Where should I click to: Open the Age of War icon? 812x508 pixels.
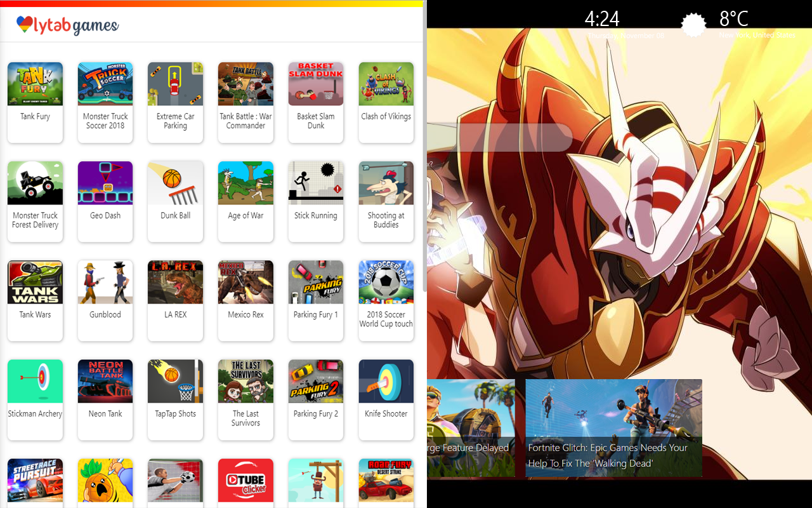246,184
